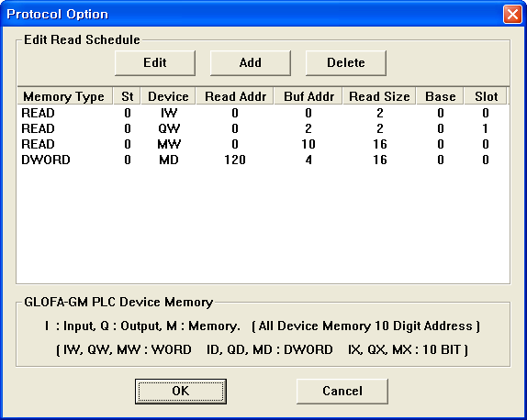
Task: Click the Slot column header
Action: tap(486, 96)
